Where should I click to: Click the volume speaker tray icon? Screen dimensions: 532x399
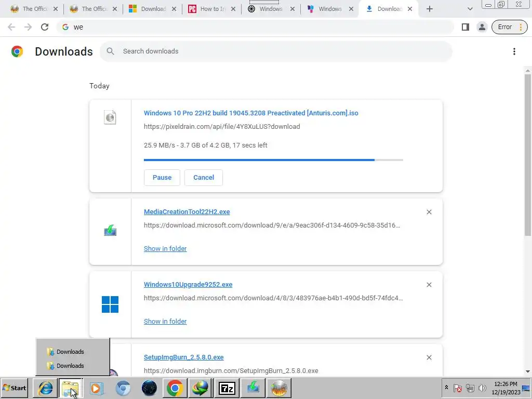tap(482, 388)
